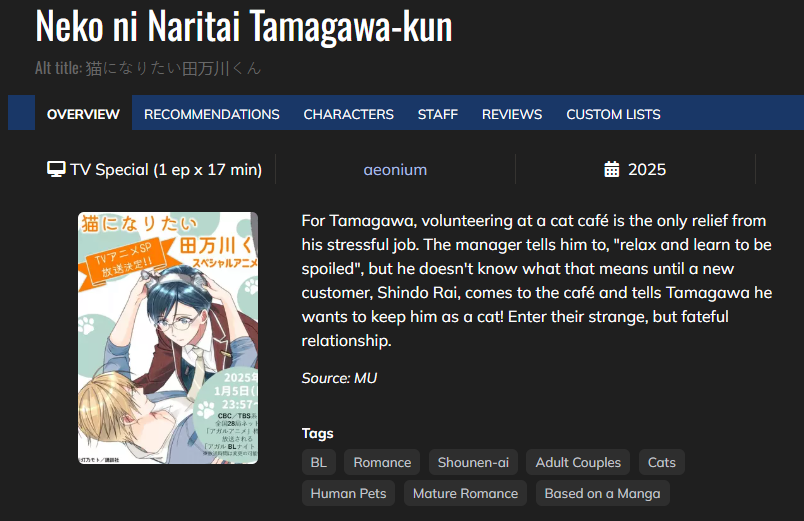Open the aeonium studio link
Screen dimensions: 804x521
click(395, 169)
